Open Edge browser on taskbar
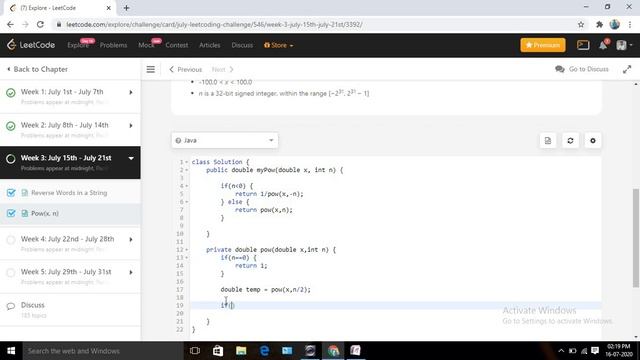 point(264,351)
